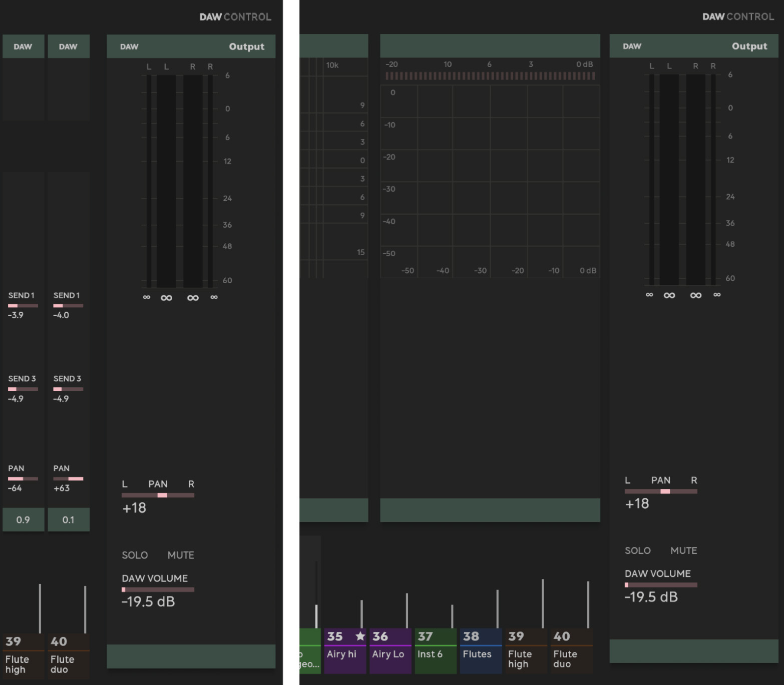Image resolution: width=784 pixels, height=685 pixels.
Task: Open the Output strip header
Action: tap(246, 46)
